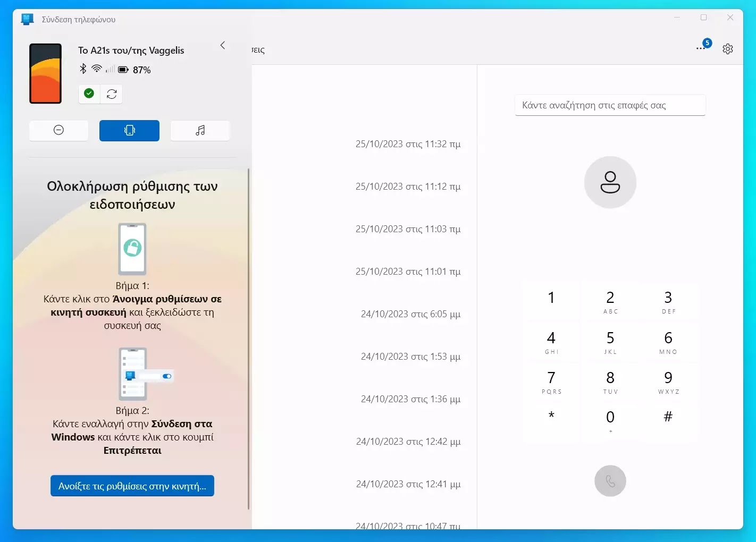
Task: Dial digit 6 MNO on the keypad
Action: (x=668, y=342)
